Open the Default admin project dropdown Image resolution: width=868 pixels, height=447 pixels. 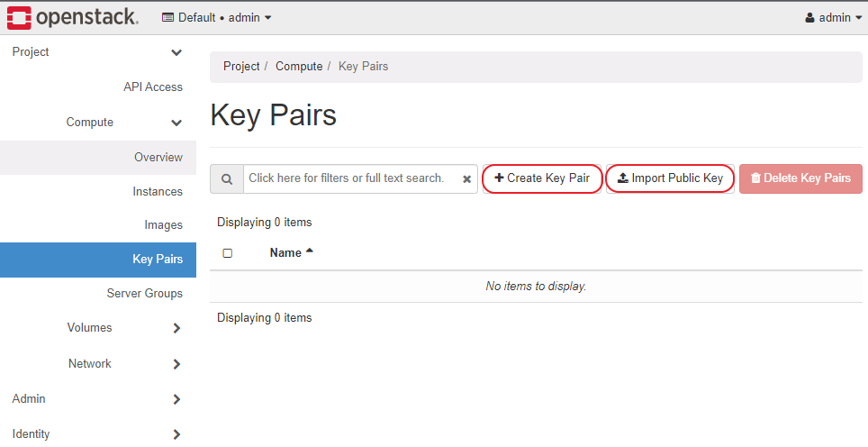217,18
